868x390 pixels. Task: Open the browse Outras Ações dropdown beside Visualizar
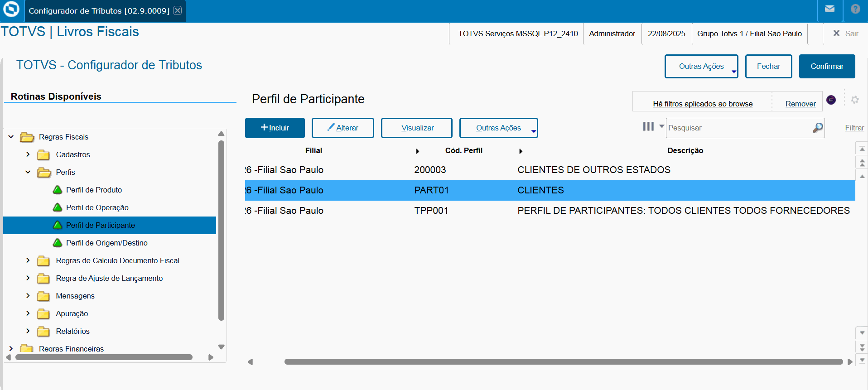click(x=498, y=128)
